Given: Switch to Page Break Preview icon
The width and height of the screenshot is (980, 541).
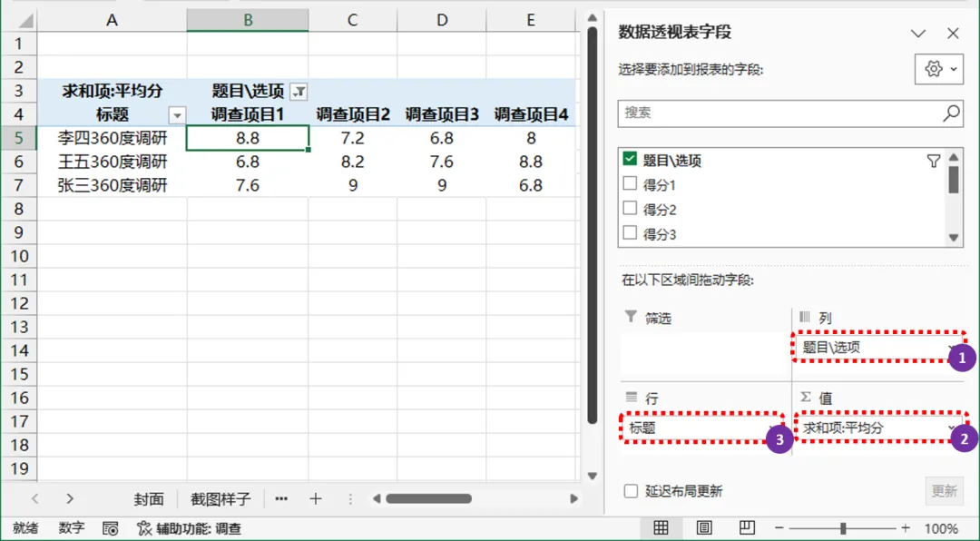Looking at the screenshot, I should [747, 528].
